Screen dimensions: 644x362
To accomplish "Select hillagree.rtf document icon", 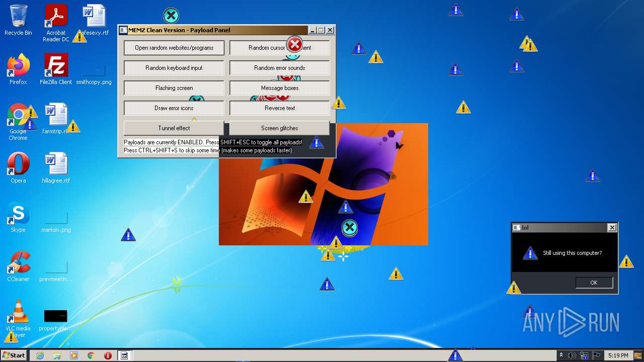I will point(56,168).
